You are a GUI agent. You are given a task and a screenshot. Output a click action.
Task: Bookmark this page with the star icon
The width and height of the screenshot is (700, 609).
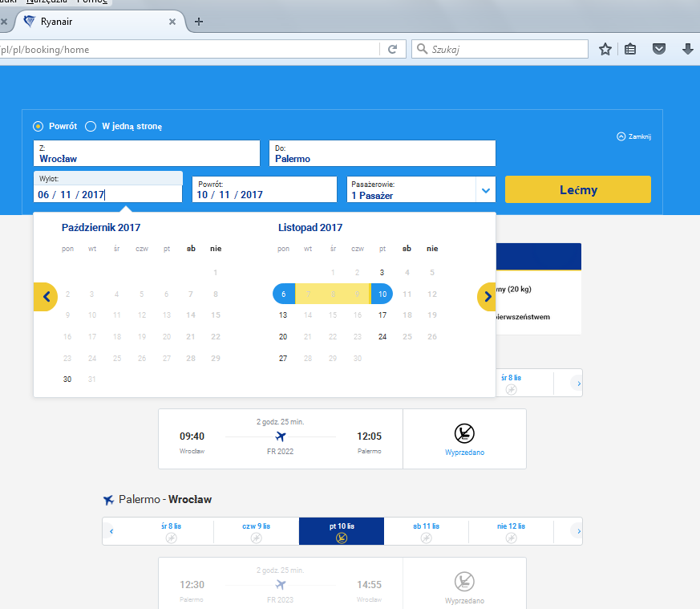(x=605, y=49)
